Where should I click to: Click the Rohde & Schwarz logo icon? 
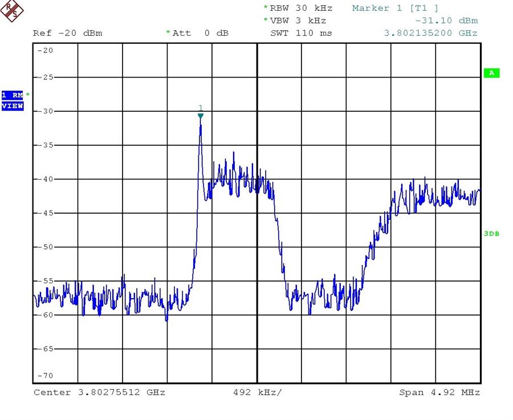pyautogui.click(x=11, y=11)
